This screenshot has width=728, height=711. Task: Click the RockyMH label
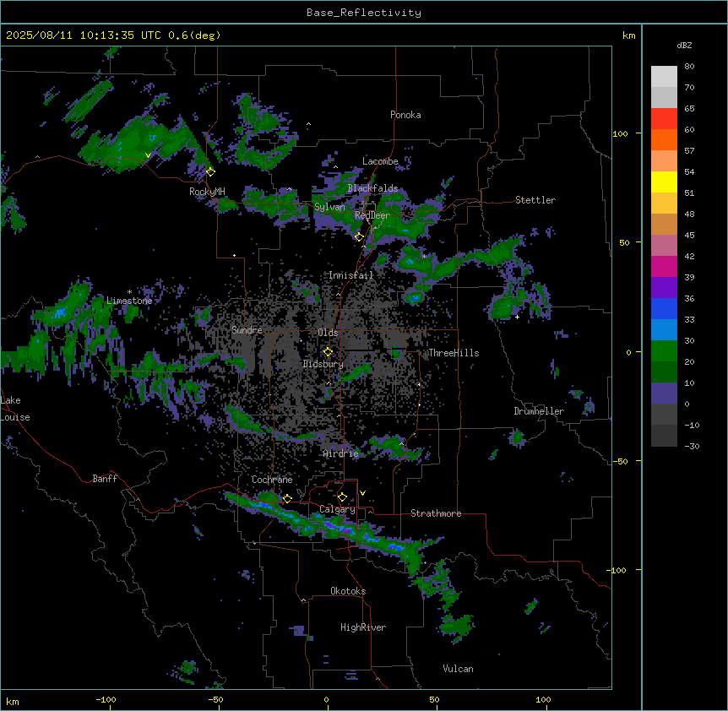tap(207, 192)
